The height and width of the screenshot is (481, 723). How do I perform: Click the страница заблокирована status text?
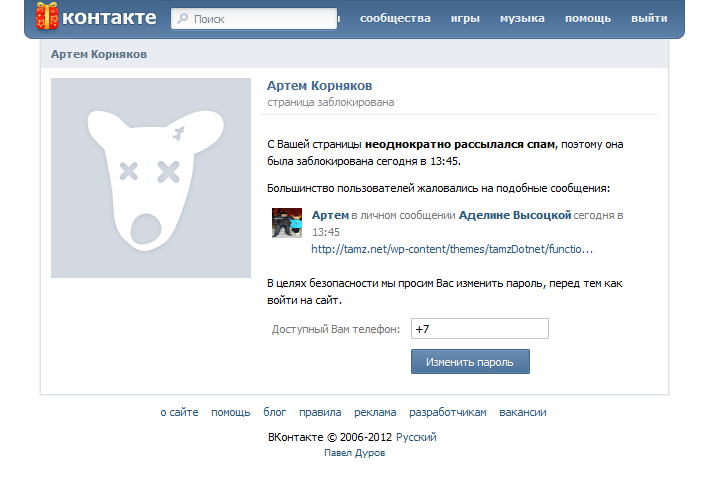(x=331, y=102)
